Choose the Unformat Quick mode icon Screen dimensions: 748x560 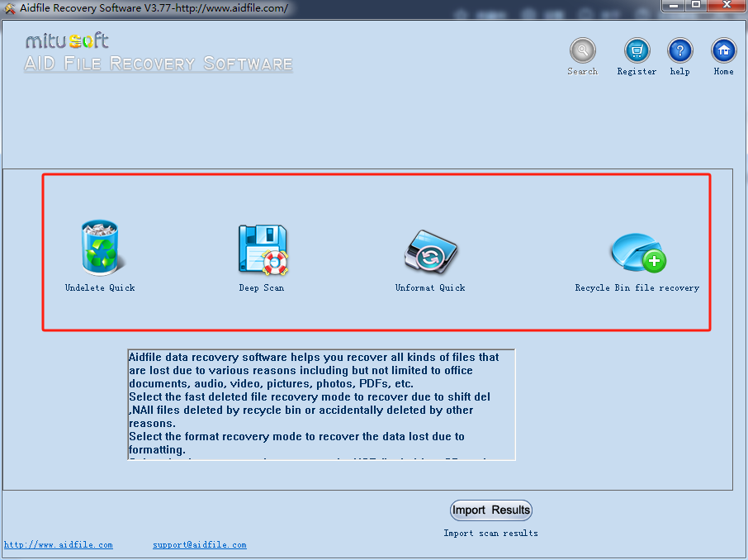click(x=429, y=252)
